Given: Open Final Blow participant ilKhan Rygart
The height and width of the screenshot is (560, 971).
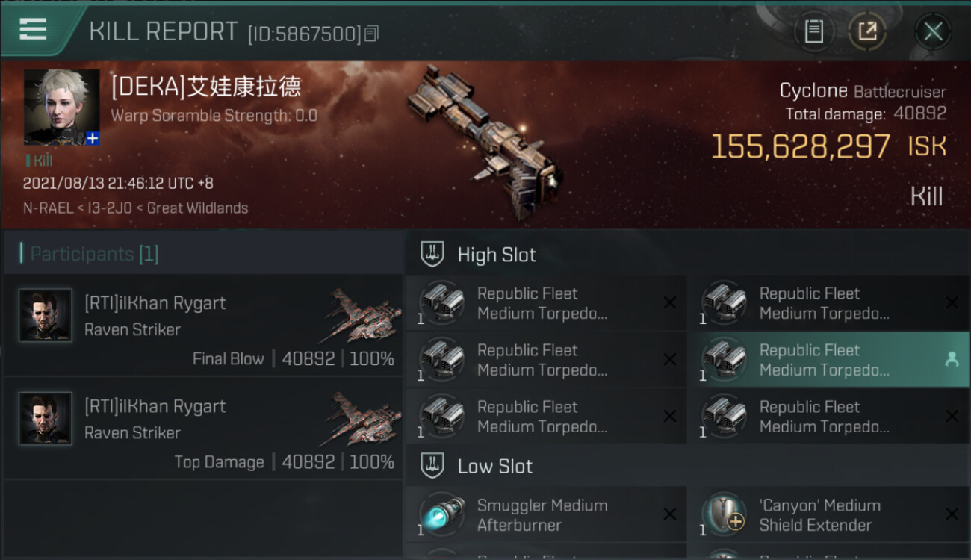Looking at the screenshot, I should (203, 325).
